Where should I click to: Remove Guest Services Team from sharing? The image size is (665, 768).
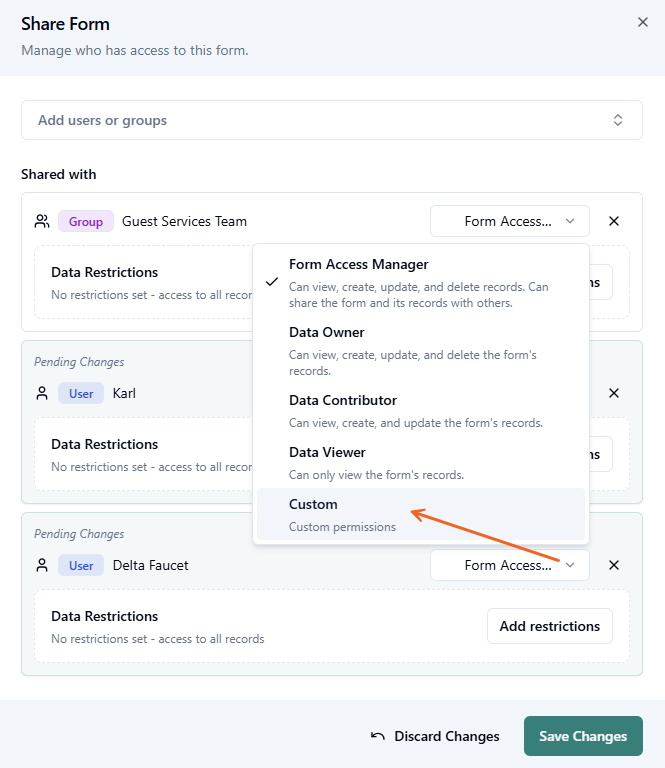[x=614, y=221]
